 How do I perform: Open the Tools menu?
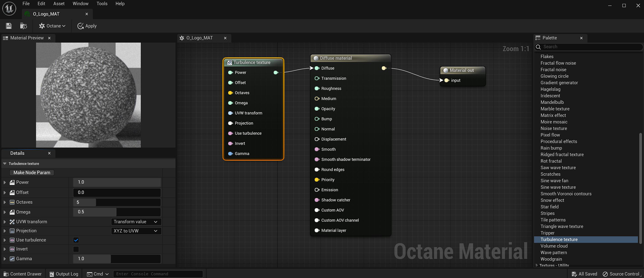[x=102, y=4]
